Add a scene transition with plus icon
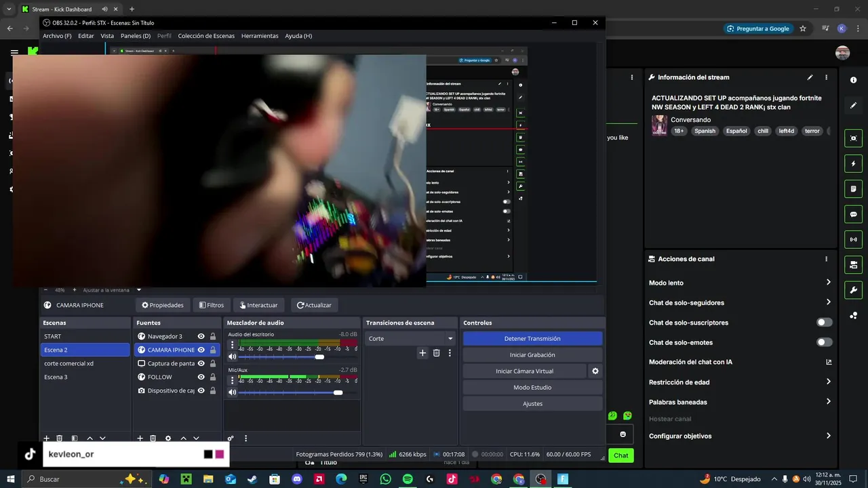868x488 pixels. [x=422, y=353]
